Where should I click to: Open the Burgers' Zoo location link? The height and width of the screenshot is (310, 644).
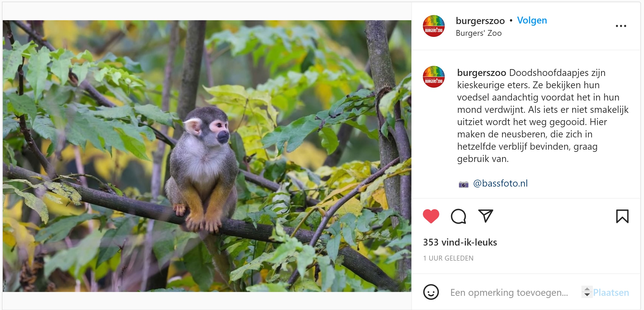(479, 33)
